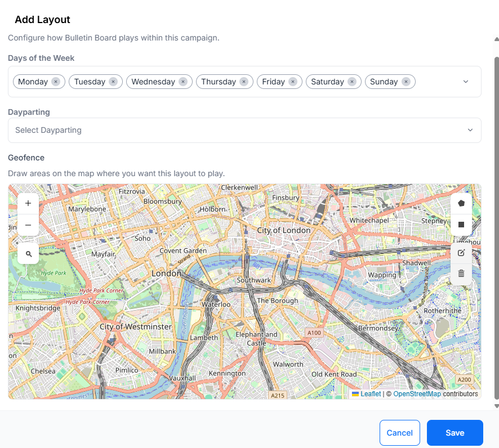Image resolution: width=499 pixels, height=448 pixels.
Task: Remove Saturday from selected days
Action: (x=352, y=82)
